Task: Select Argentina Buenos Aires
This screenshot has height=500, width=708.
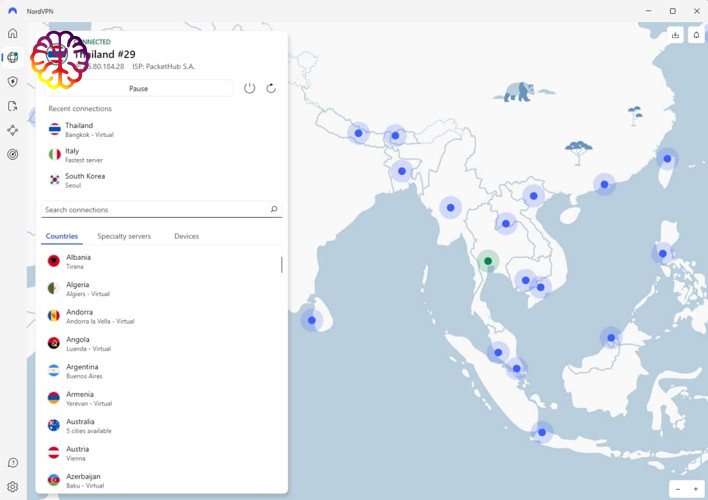Action: [x=162, y=371]
